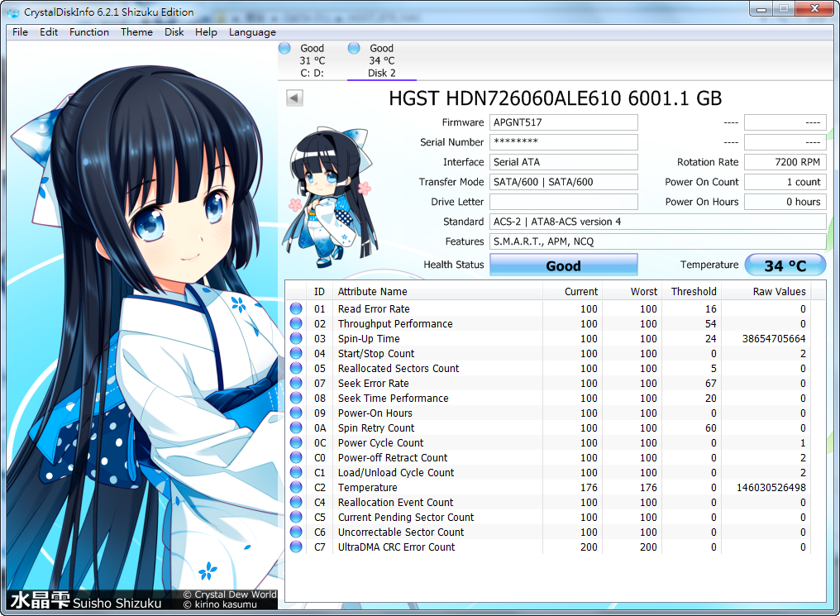Open the File menu
Screen dimensions: 840x616
coord(20,32)
